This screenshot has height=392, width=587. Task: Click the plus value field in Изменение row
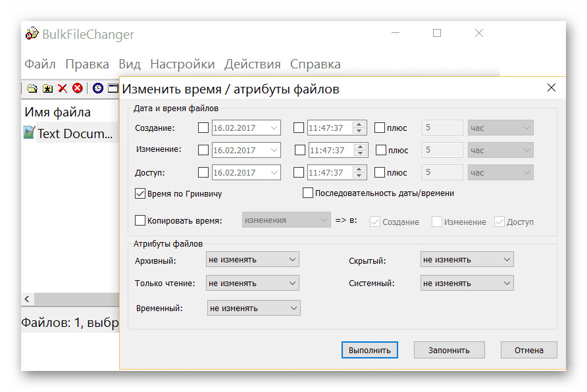coord(442,150)
